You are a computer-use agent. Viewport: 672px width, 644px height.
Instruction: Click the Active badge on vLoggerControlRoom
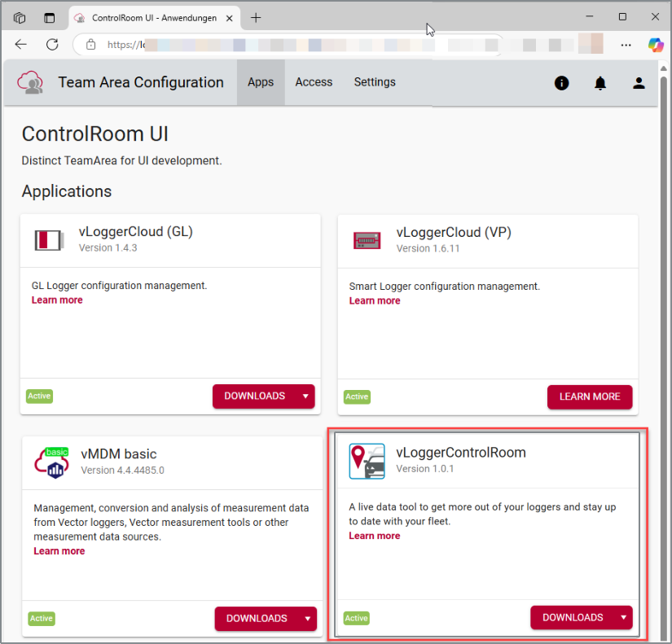point(357,618)
